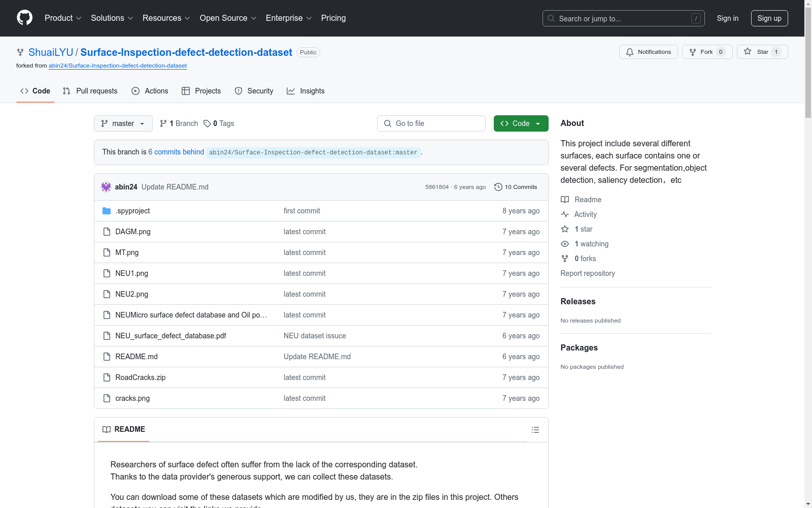The image size is (812, 508).
Task: Click the file icon next to MT.png
Action: click(x=107, y=252)
